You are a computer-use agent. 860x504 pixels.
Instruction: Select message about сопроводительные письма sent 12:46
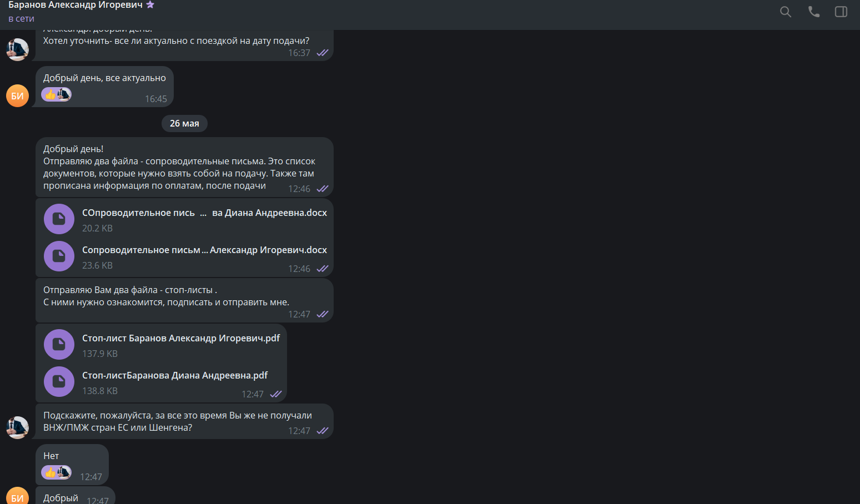pyautogui.click(x=184, y=167)
